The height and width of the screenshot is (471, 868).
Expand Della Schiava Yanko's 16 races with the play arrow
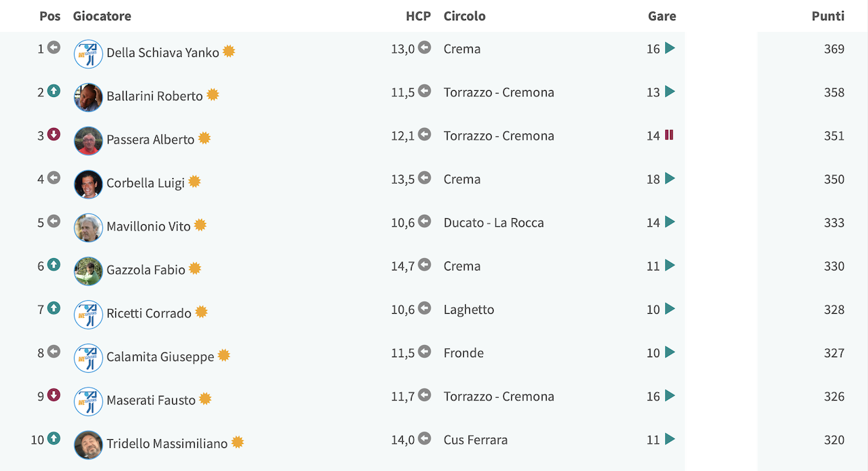point(670,48)
